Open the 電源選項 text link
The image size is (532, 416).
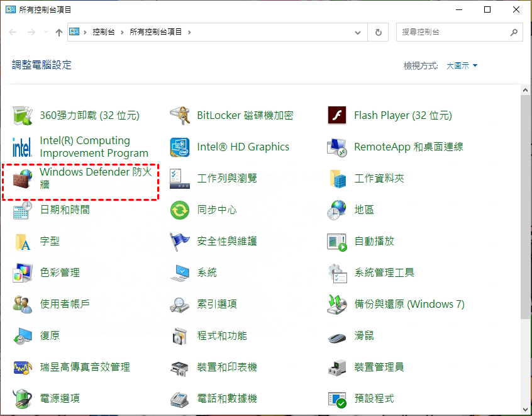(x=60, y=398)
